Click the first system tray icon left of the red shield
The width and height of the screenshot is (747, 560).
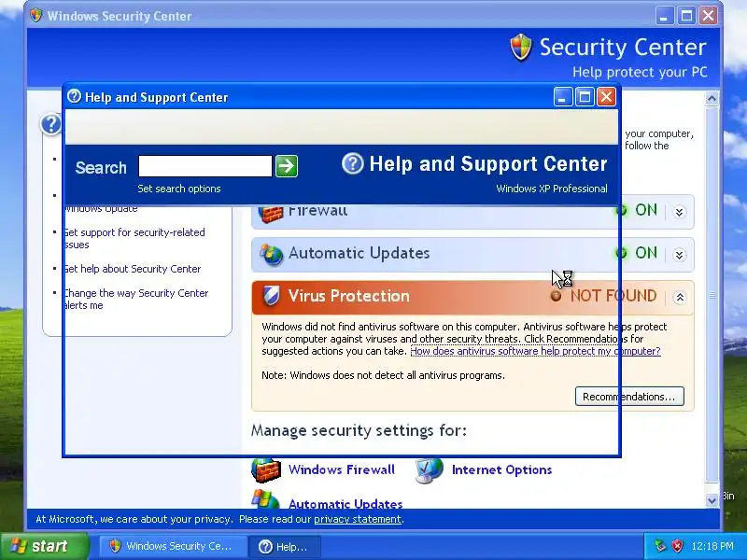[x=660, y=546]
